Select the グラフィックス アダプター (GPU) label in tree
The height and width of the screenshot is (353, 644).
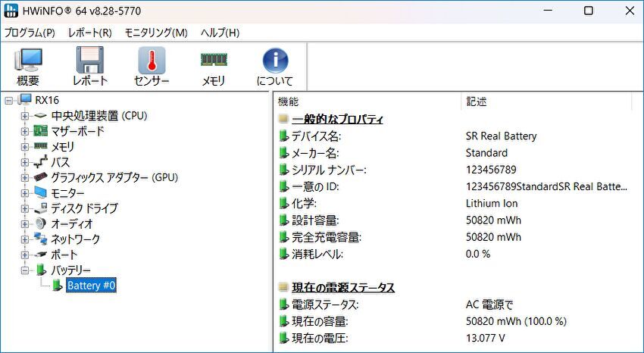tap(114, 178)
